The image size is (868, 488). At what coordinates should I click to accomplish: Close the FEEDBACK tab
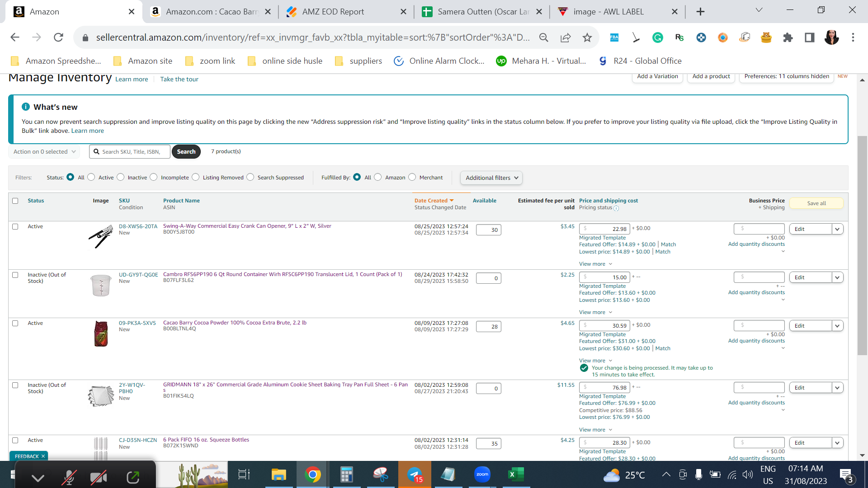tap(43, 456)
